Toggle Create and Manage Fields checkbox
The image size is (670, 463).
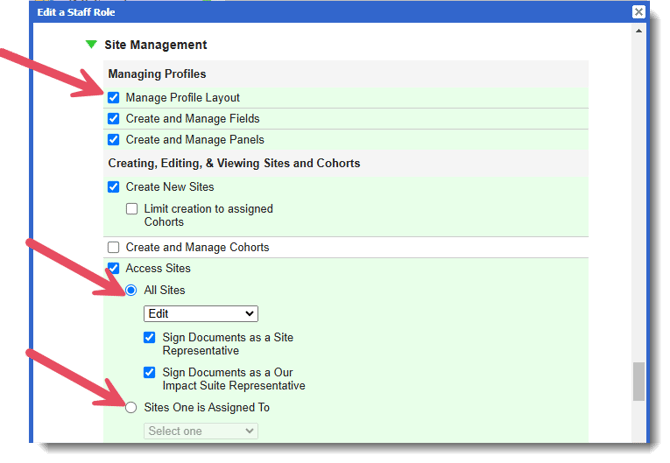coord(114,119)
